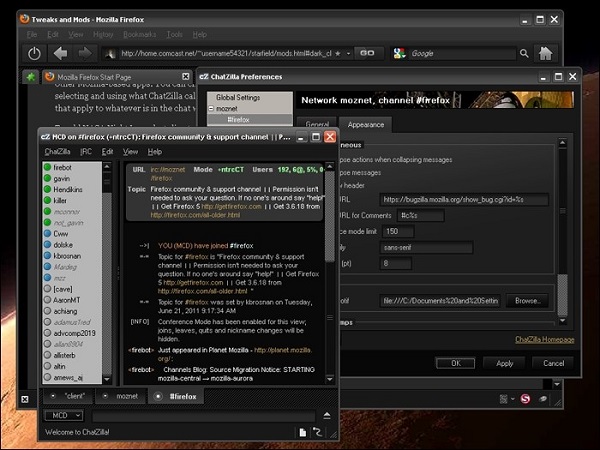This screenshot has height=450, width=600.
Task: Click the browser forward arrow
Action: click(x=84, y=53)
